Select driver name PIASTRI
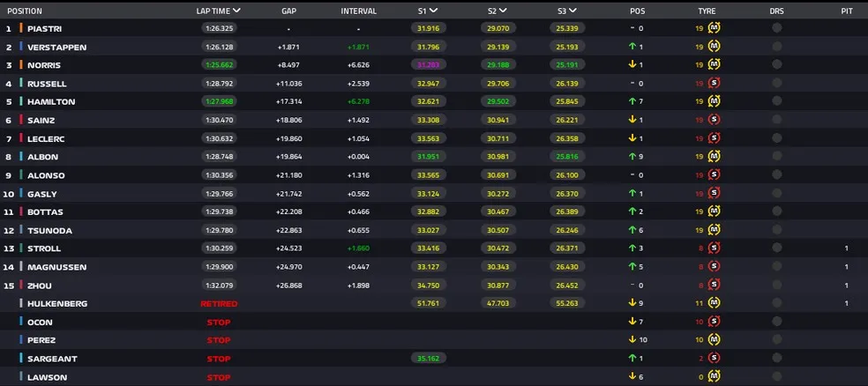868x386 pixels. (44, 29)
